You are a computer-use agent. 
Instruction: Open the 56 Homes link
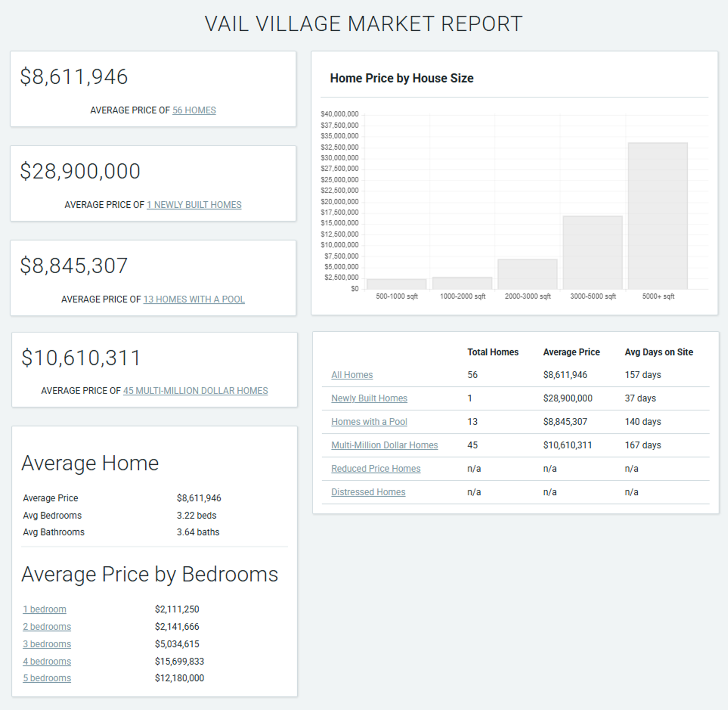pos(194,110)
